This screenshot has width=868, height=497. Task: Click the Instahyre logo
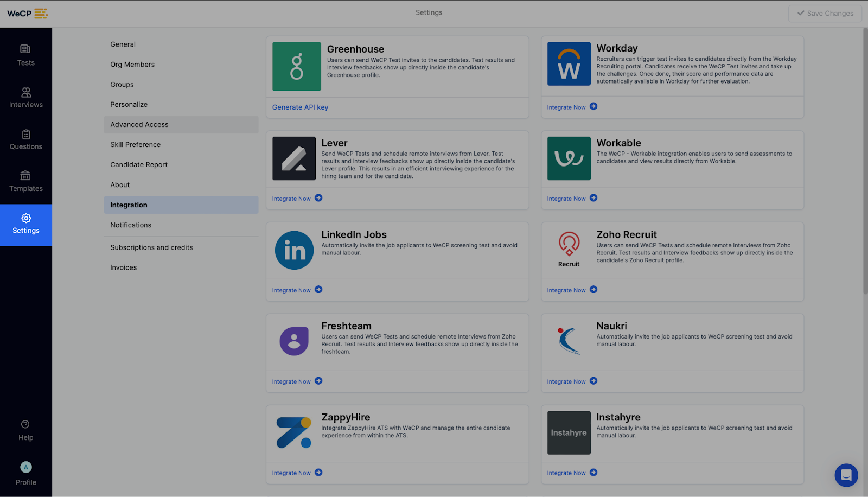click(569, 432)
